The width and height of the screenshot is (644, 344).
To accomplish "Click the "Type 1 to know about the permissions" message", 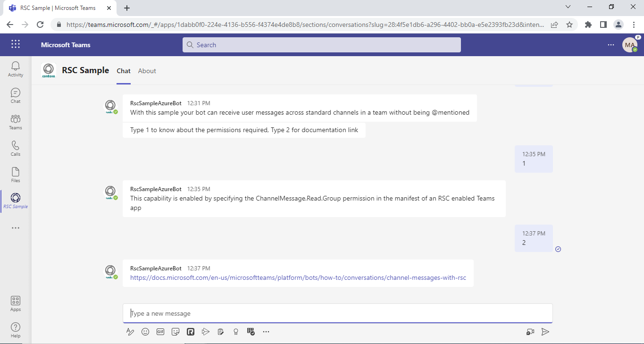I will pos(244,130).
